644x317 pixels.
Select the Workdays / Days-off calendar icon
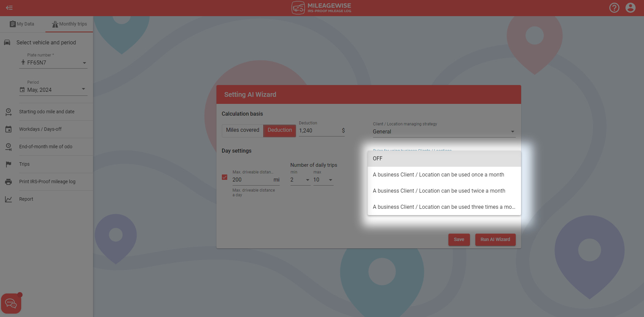click(x=8, y=129)
